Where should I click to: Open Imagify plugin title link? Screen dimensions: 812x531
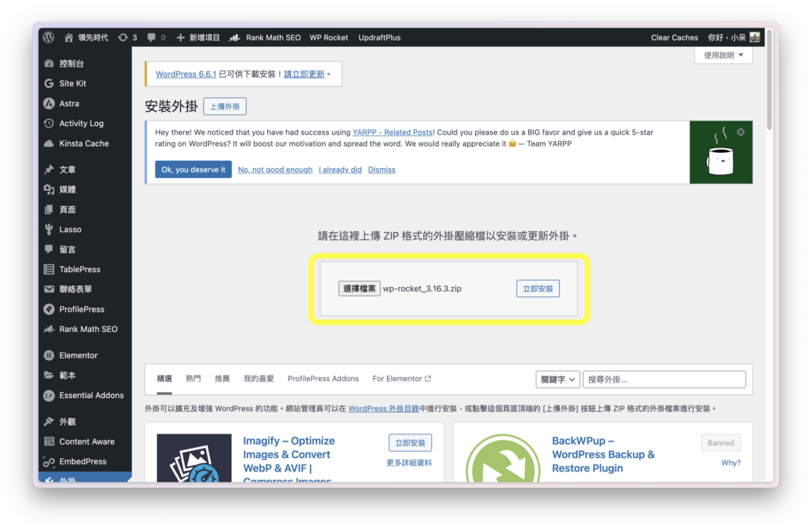[289, 460]
